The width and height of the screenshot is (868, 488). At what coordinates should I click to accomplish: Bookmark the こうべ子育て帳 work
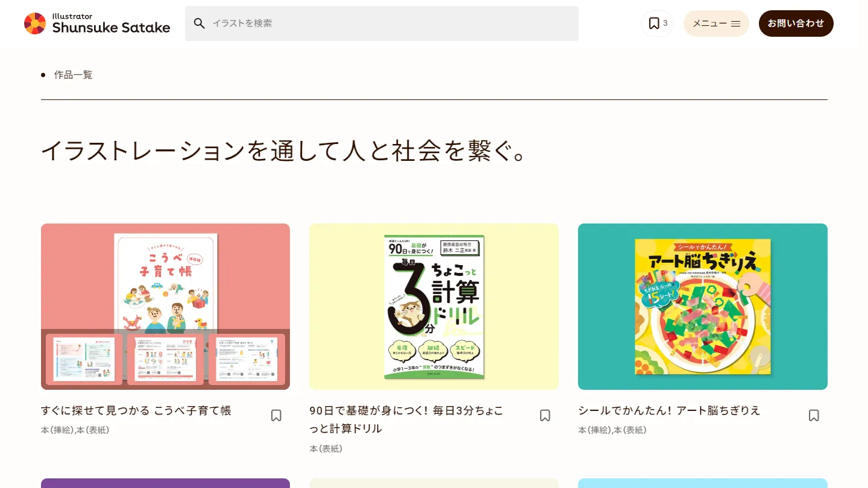pos(276,415)
